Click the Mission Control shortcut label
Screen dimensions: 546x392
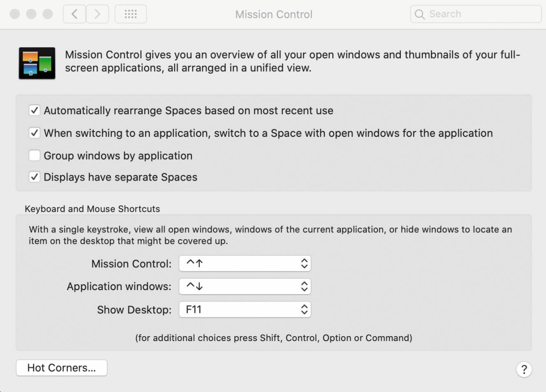(131, 264)
